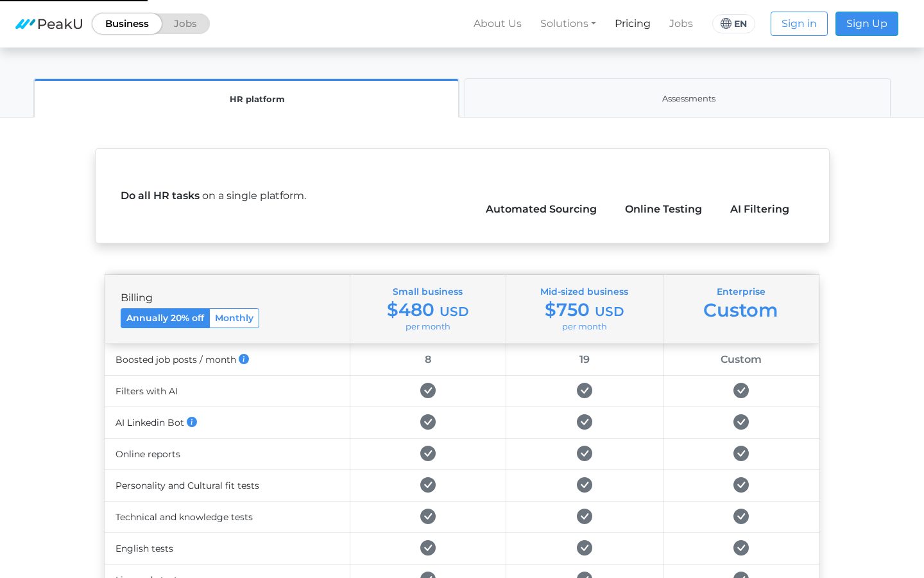Image resolution: width=924 pixels, height=578 pixels.
Task: Click Mid-sized checkmark for Technical and knowledge tests
Action: pos(585,516)
